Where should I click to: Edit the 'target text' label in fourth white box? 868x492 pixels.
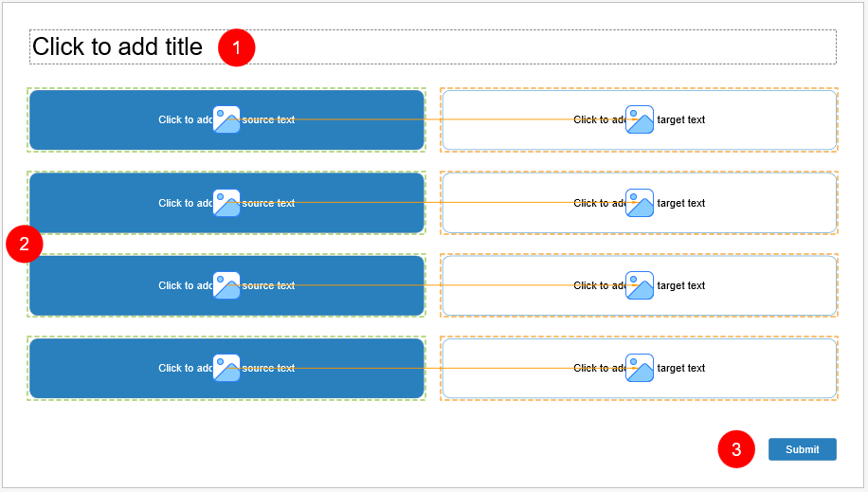pyautogui.click(x=681, y=368)
